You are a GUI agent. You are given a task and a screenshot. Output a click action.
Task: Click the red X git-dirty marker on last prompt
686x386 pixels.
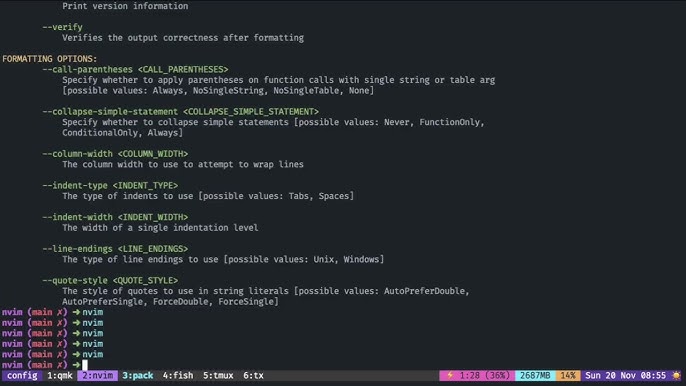pyautogui.click(x=60, y=365)
